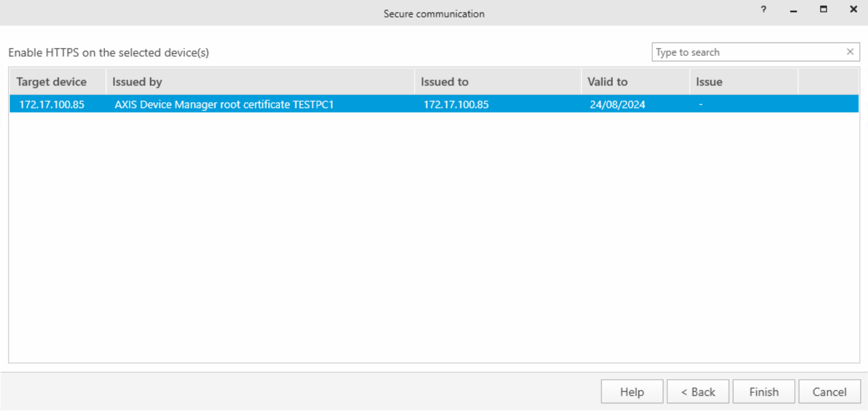
Task: Click the Finish button
Action: [x=764, y=391]
